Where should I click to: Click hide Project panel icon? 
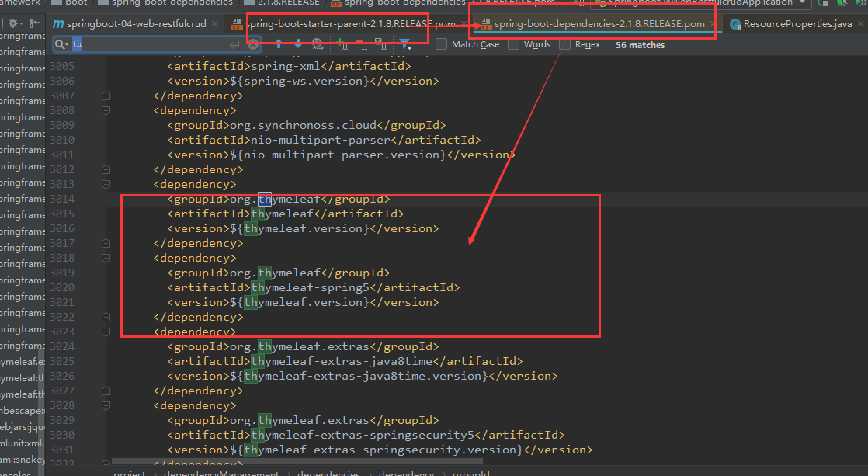pyautogui.click(x=35, y=23)
